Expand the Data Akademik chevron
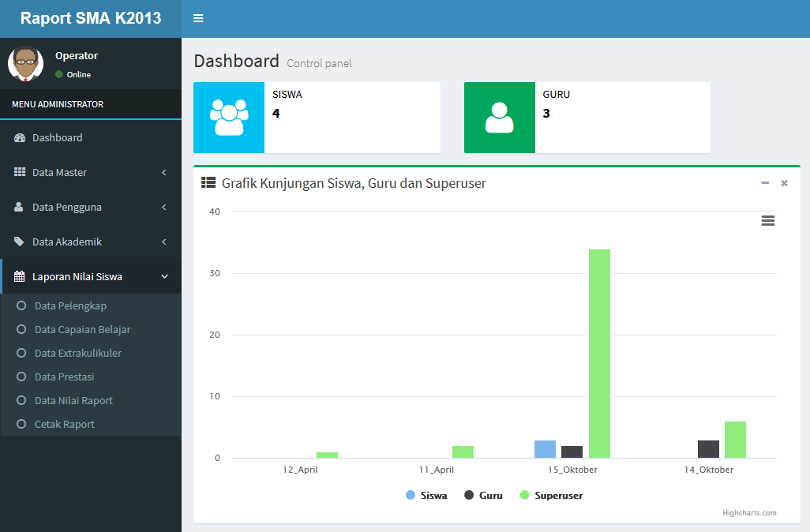 pos(164,242)
